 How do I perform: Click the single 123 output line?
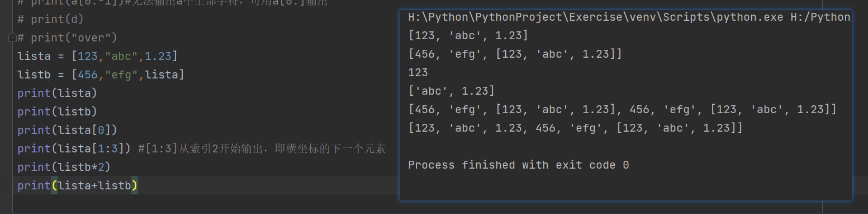tap(418, 73)
